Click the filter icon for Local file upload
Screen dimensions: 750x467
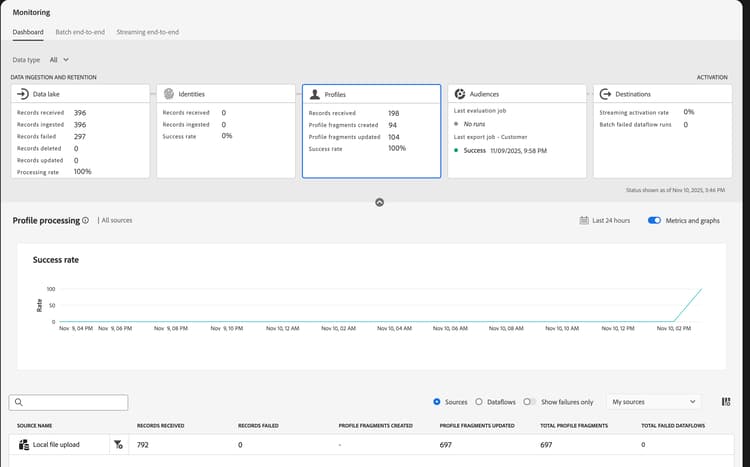[x=117, y=444]
